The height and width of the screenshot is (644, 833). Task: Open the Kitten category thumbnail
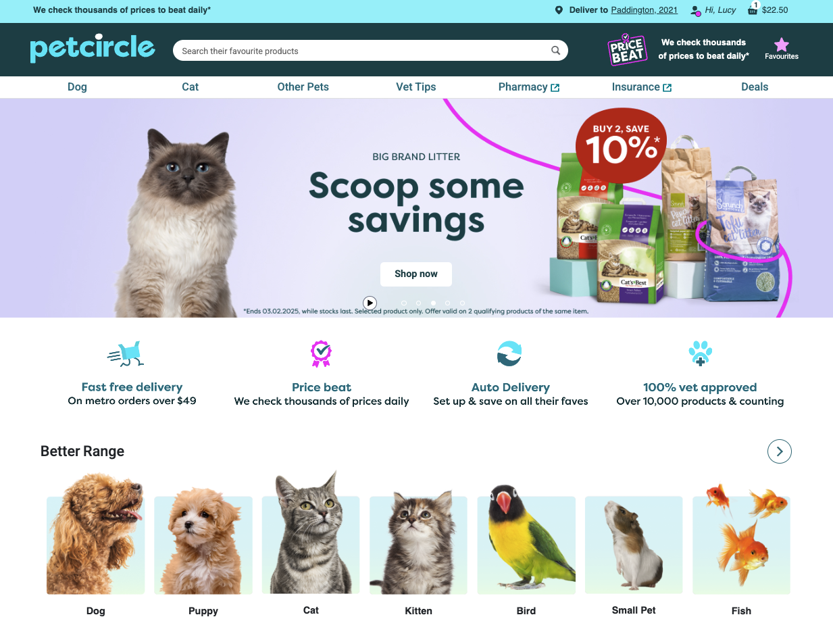tap(418, 545)
